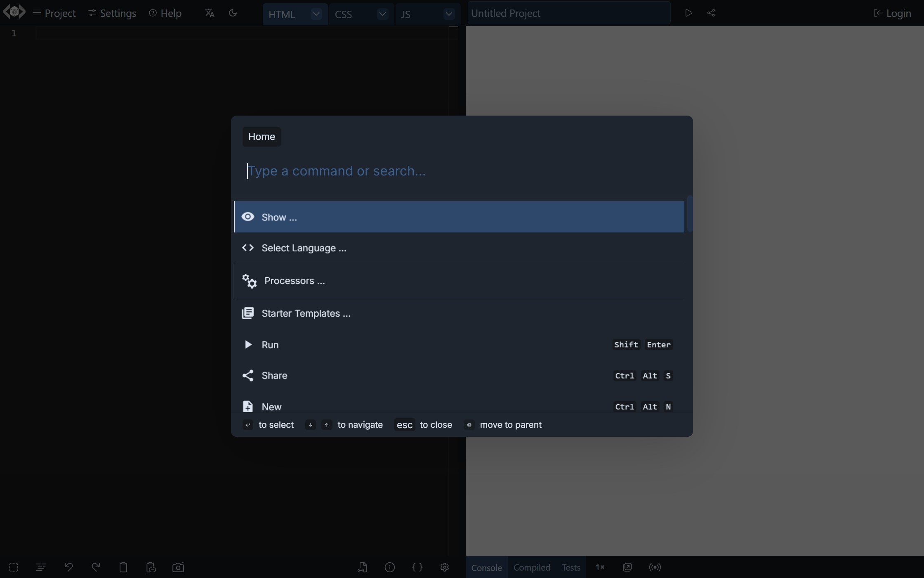Expand the CSS panel options dropdown
The image size is (924, 578).
(382, 14)
